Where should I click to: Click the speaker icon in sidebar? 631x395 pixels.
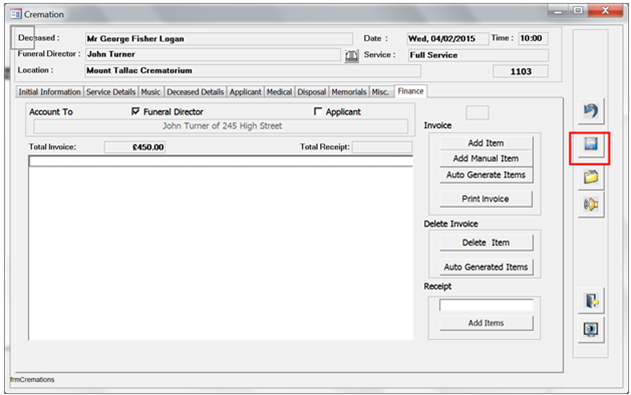tap(591, 205)
